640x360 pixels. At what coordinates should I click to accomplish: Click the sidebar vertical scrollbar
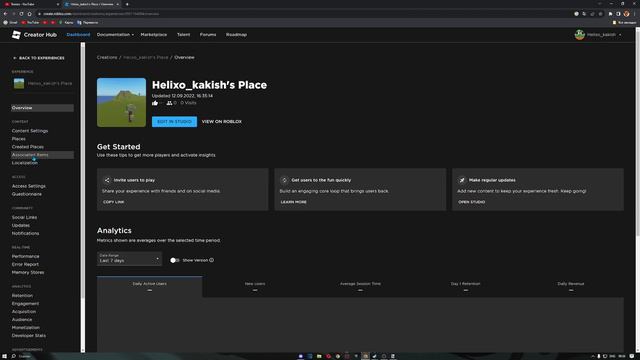[83, 198]
